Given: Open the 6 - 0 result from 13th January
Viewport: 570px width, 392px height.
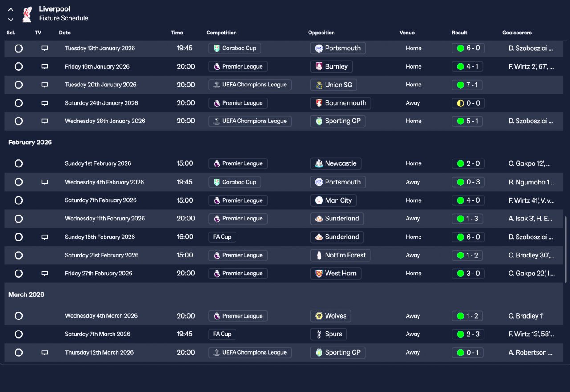Looking at the screenshot, I should tap(468, 48).
